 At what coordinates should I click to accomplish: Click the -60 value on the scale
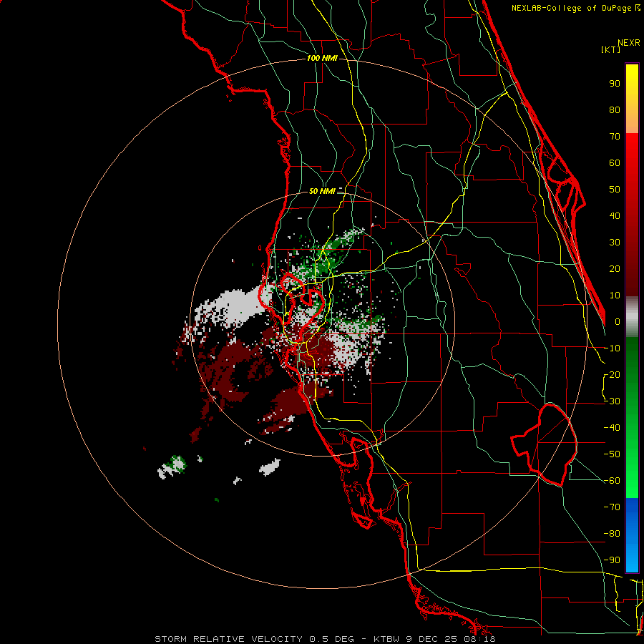pyautogui.click(x=612, y=481)
